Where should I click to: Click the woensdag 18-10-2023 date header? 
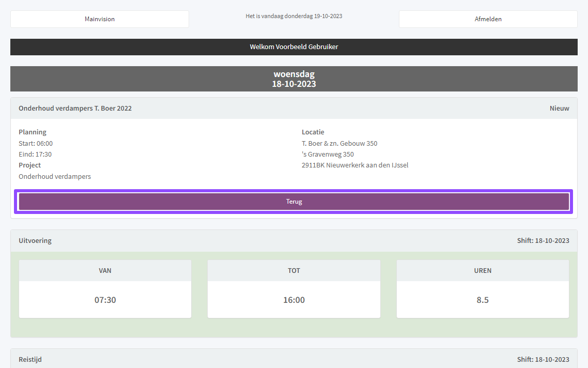click(x=294, y=79)
